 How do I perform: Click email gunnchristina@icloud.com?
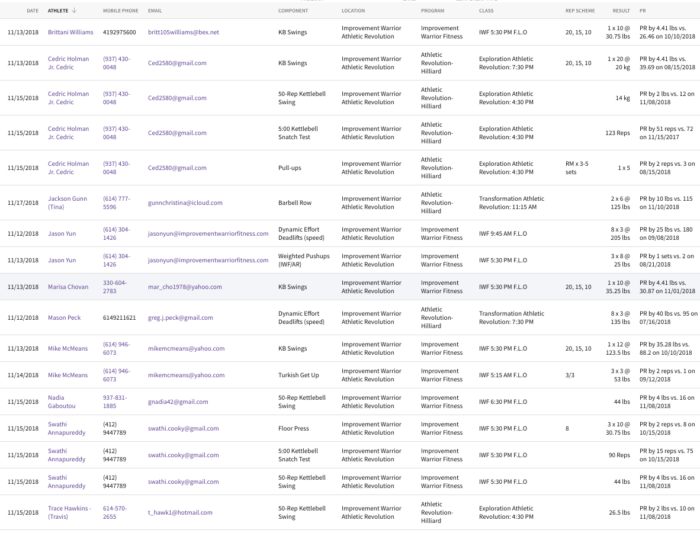[185, 203]
